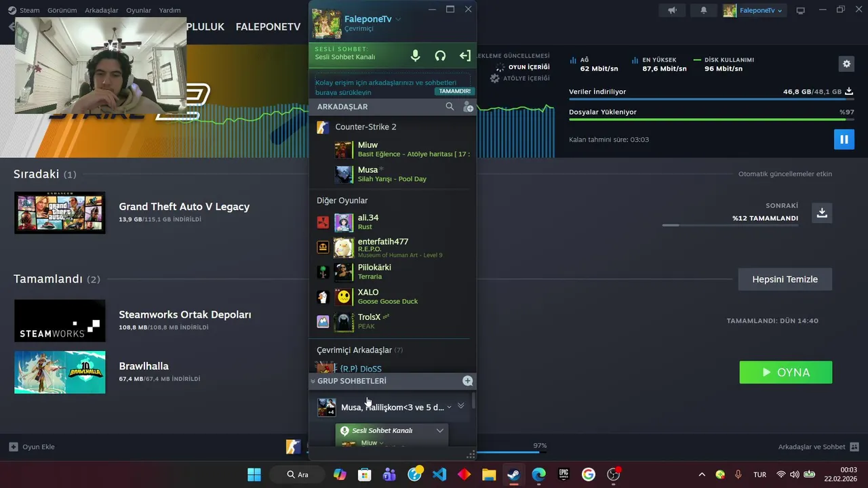Open chat with friend Miuw
This screenshot has width=868, height=488.
(401, 149)
